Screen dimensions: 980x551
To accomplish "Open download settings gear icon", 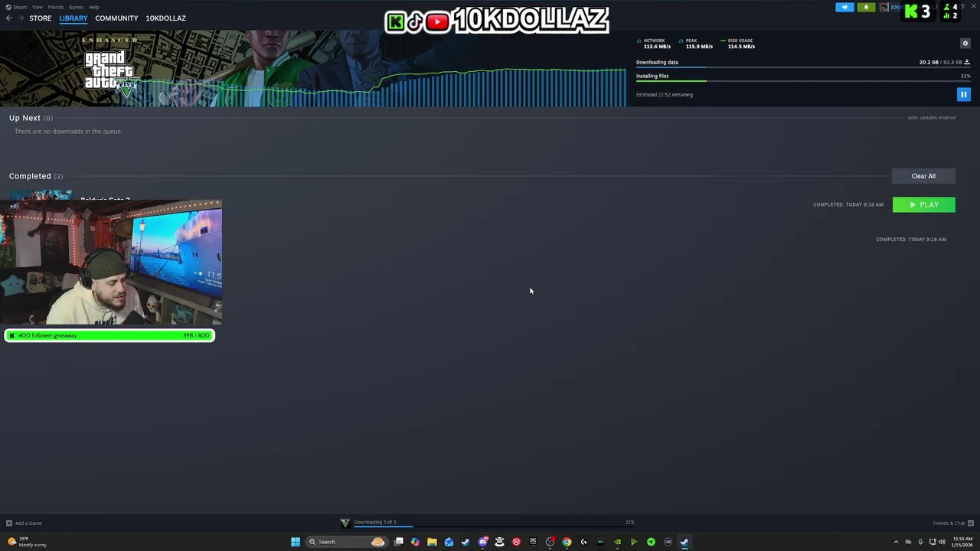I will click(x=965, y=43).
